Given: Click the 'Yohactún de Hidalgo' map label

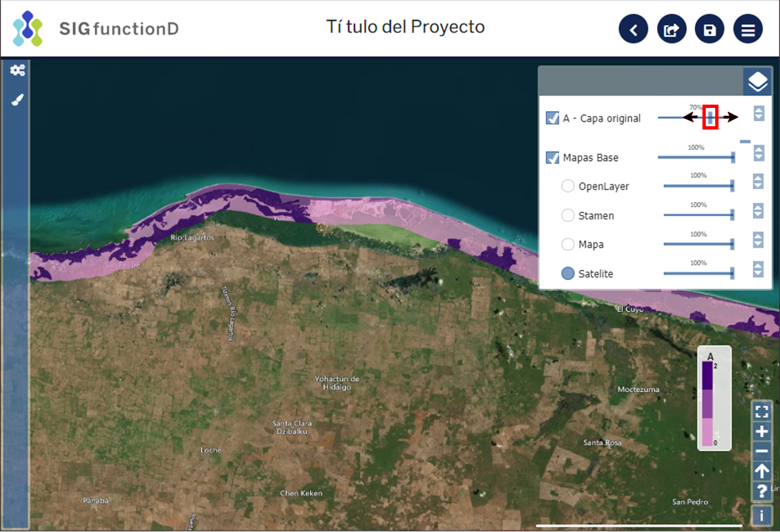Looking at the screenshot, I should click(x=337, y=383).
